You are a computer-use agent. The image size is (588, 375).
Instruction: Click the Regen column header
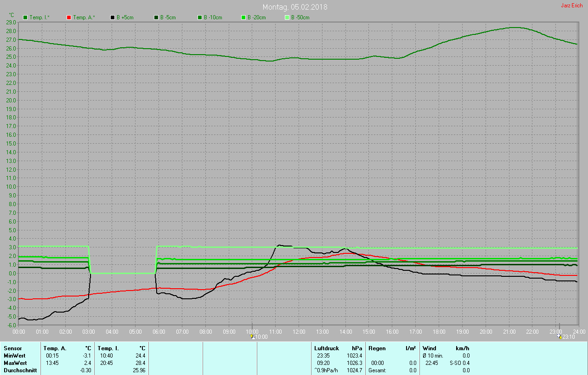(x=377, y=348)
